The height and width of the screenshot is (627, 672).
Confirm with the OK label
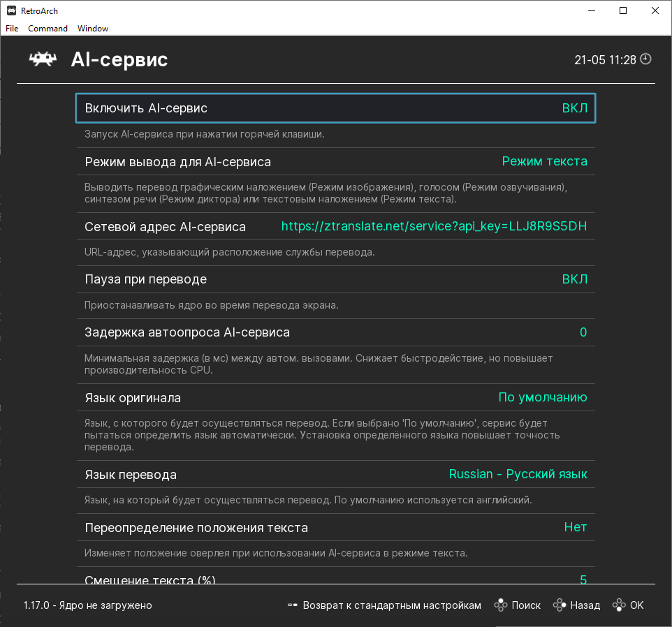point(636,605)
